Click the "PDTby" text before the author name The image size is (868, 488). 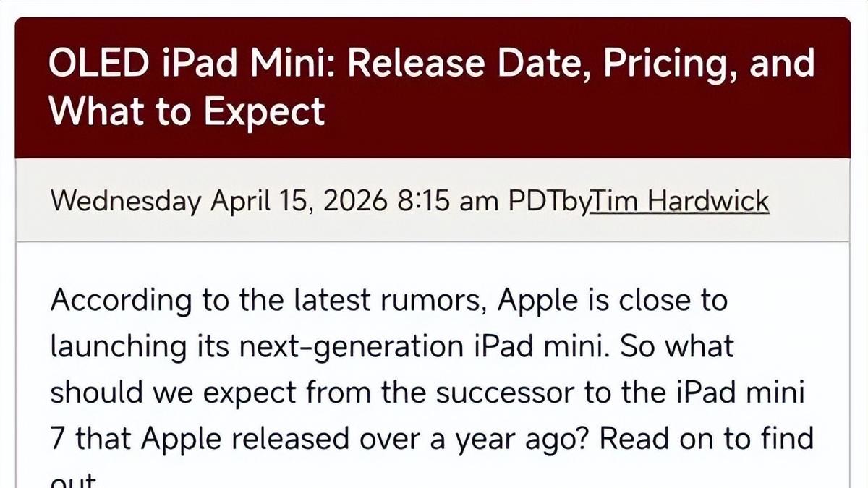tap(549, 201)
